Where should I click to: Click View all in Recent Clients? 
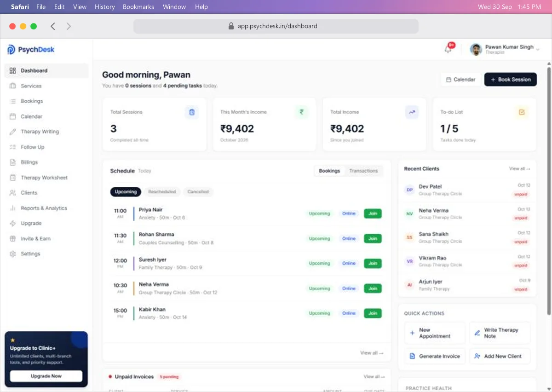coord(519,169)
